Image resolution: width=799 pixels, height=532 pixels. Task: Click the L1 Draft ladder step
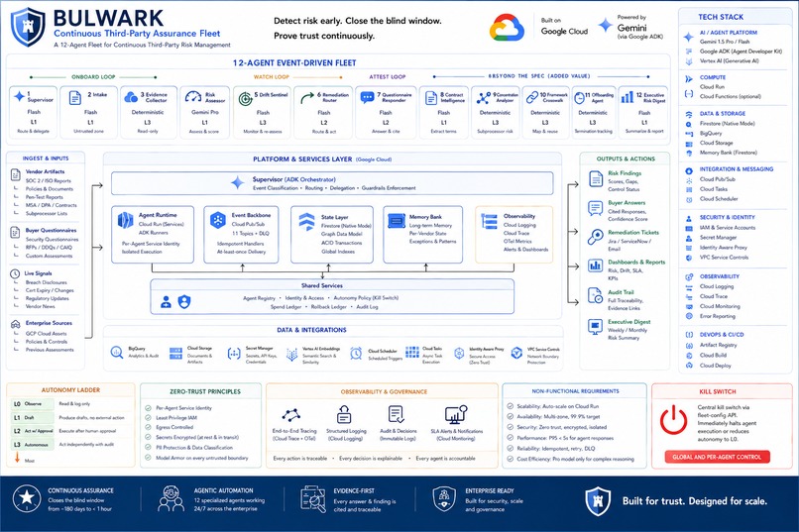tap(32, 417)
